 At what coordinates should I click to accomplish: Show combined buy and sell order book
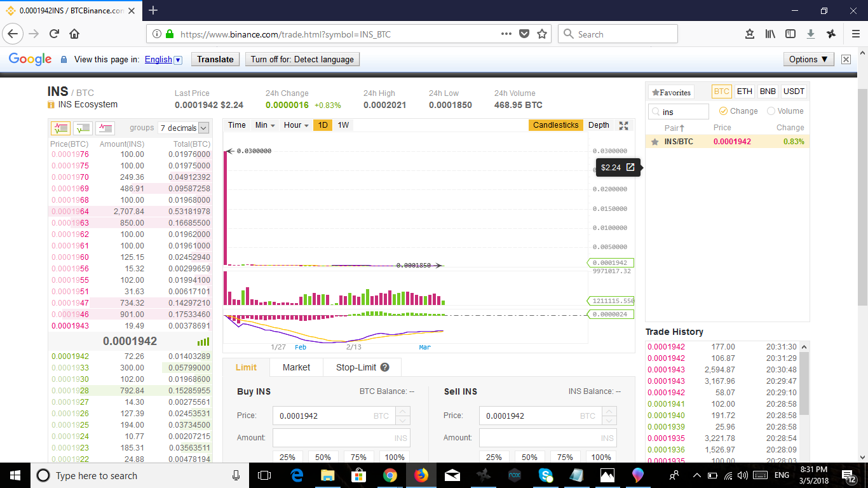click(60, 128)
